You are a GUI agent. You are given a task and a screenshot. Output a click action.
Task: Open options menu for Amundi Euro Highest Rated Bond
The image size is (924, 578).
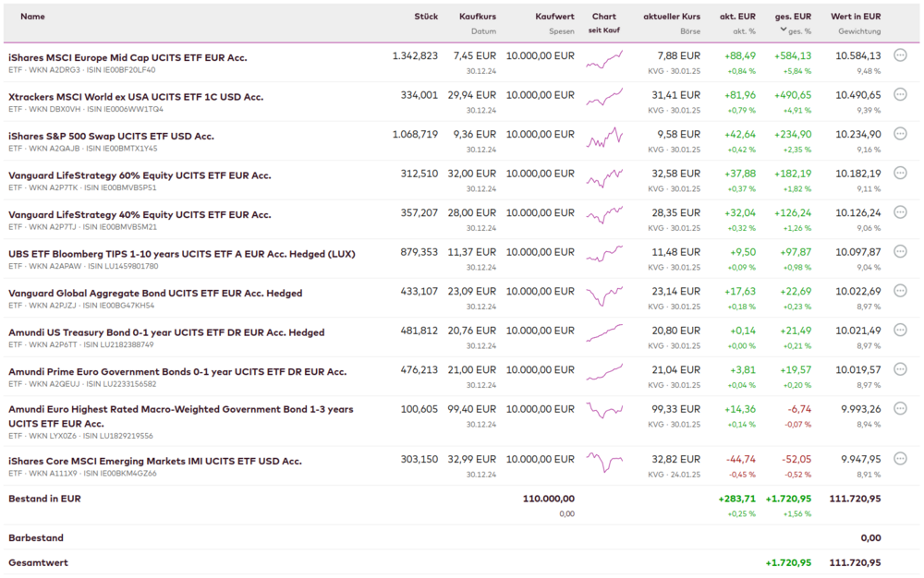900,408
